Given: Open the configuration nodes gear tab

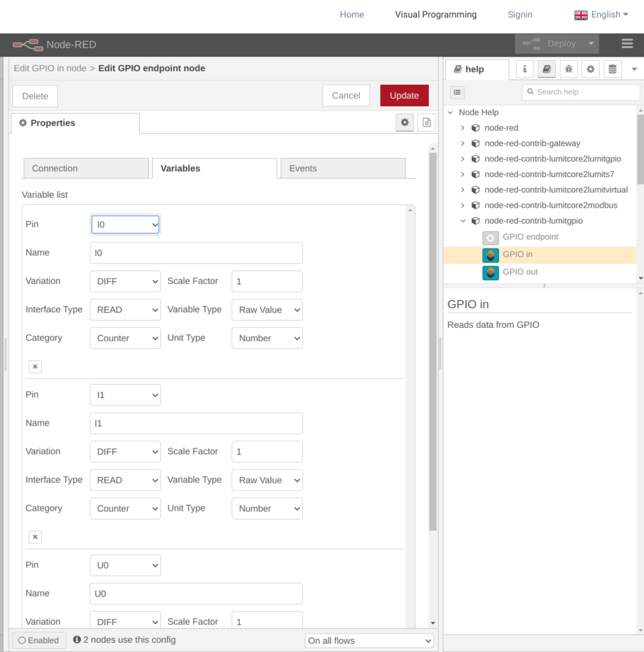Looking at the screenshot, I should click(591, 69).
